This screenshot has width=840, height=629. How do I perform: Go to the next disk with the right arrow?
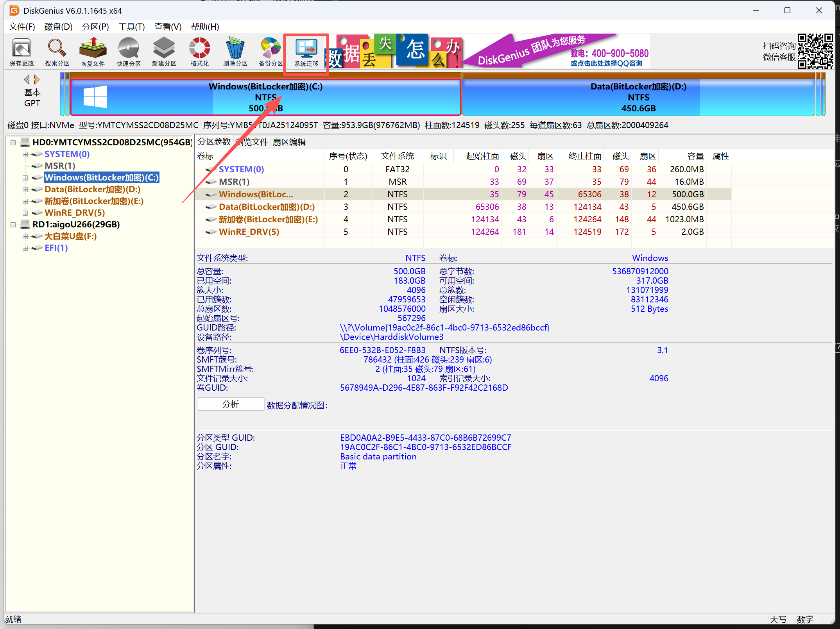coord(37,80)
